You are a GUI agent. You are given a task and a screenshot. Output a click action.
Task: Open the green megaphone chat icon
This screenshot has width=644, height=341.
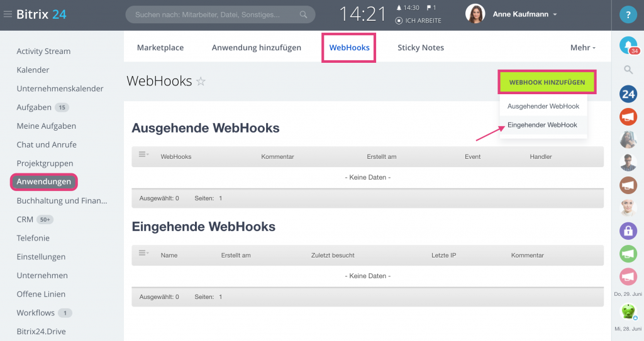pos(628,254)
